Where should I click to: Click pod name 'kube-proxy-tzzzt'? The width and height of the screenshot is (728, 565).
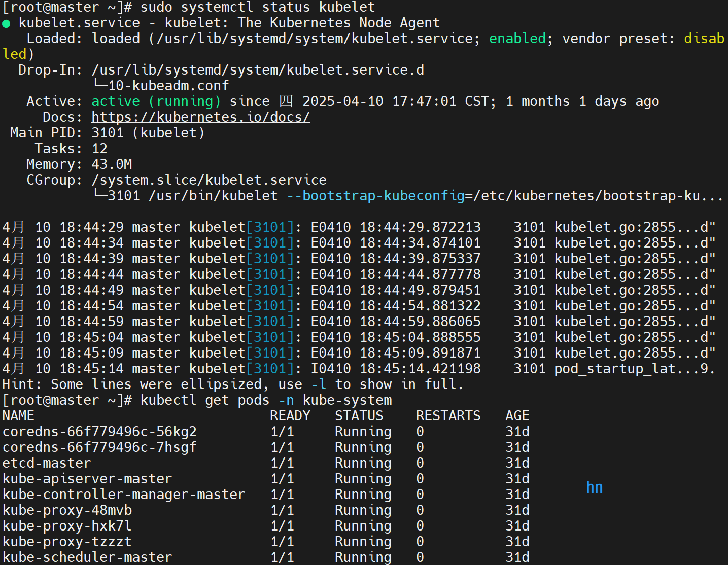67,541
